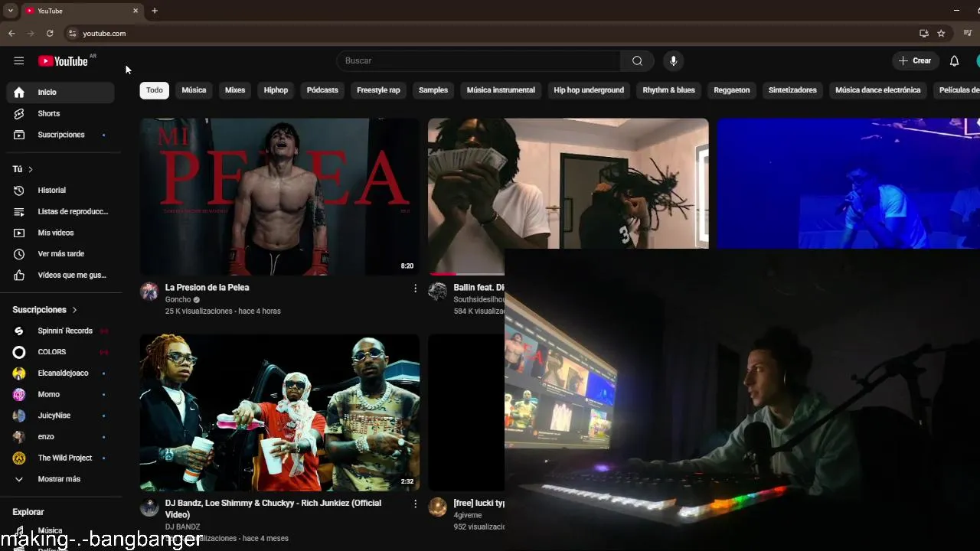The width and height of the screenshot is (980, 551).
Task: Select Música instrumental filter chip
Action: pyautogui.click(x=501, y=90)
